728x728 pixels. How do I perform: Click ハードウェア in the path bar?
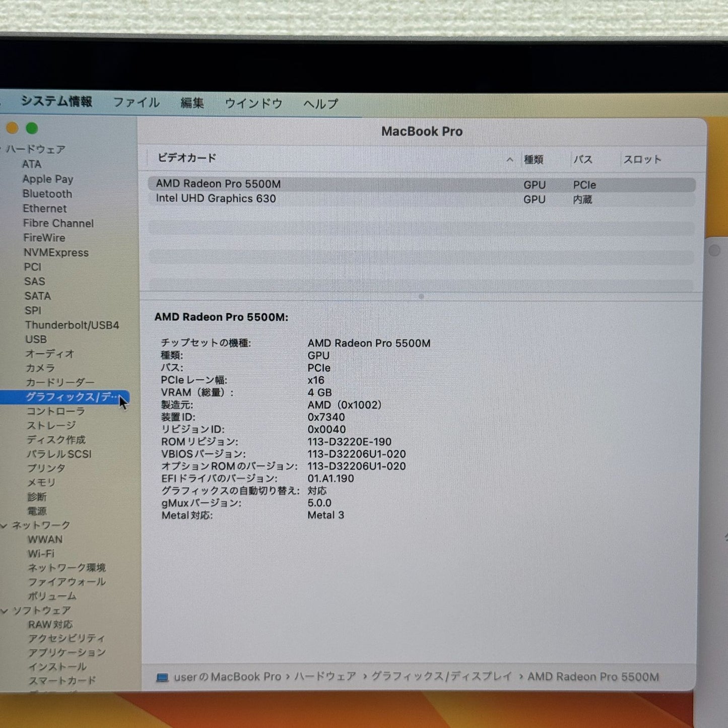325,677
